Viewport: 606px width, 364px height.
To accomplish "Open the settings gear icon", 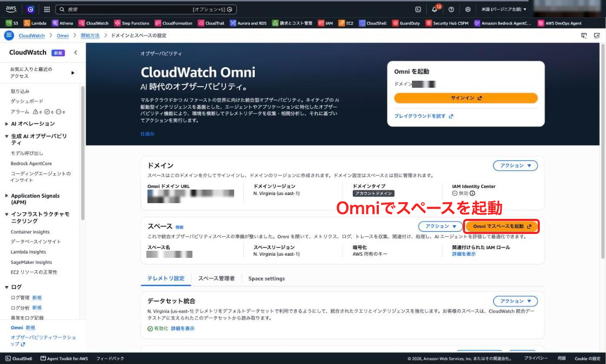I will [x=468, y=9].
